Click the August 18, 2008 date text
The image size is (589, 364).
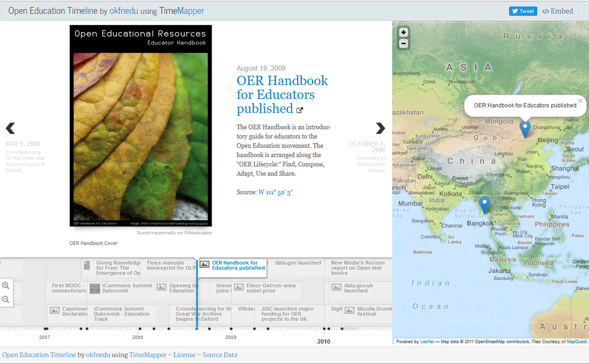[261, 68]
